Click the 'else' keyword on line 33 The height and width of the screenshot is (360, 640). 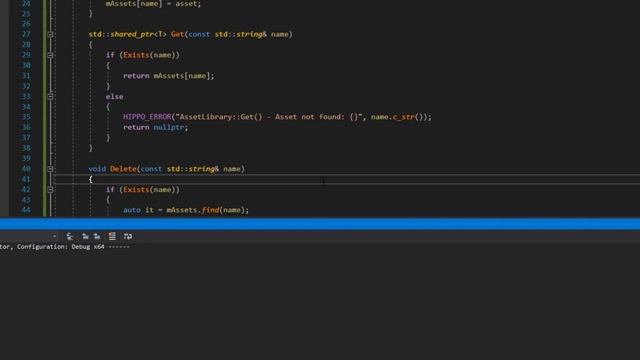pyautogui.click(x=114, y=97)
